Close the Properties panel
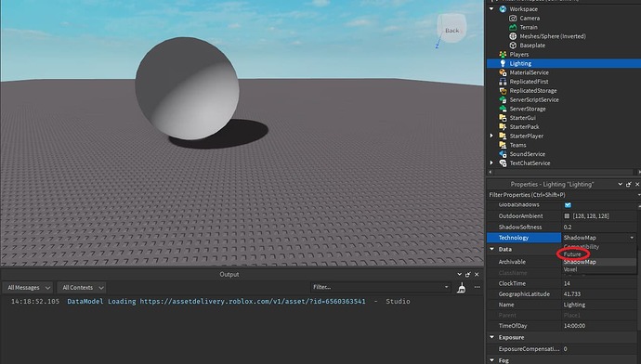 (637, 184)
